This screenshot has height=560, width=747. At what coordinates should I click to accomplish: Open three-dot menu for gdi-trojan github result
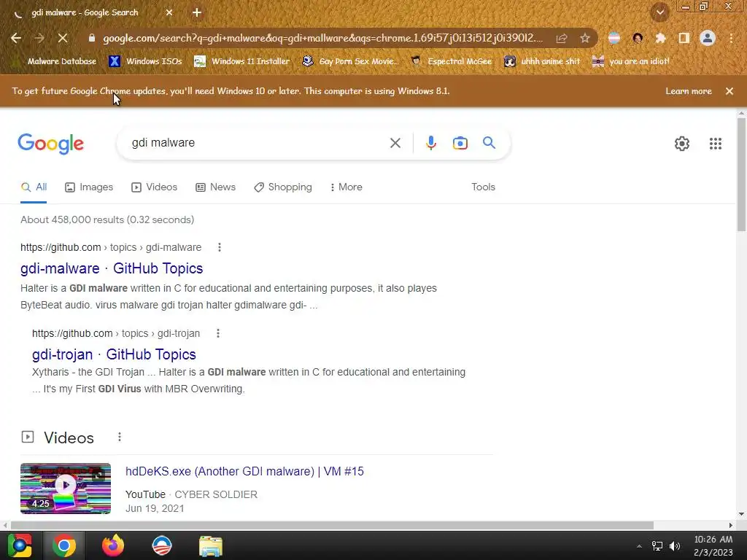(x=217, y=333)
